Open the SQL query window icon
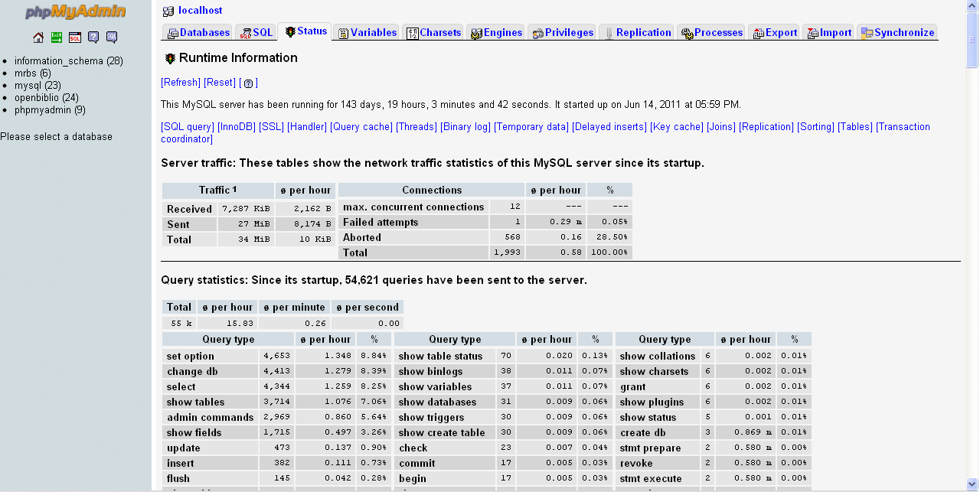The height and width of the screenshot is (492, 980). coord(75,37)
